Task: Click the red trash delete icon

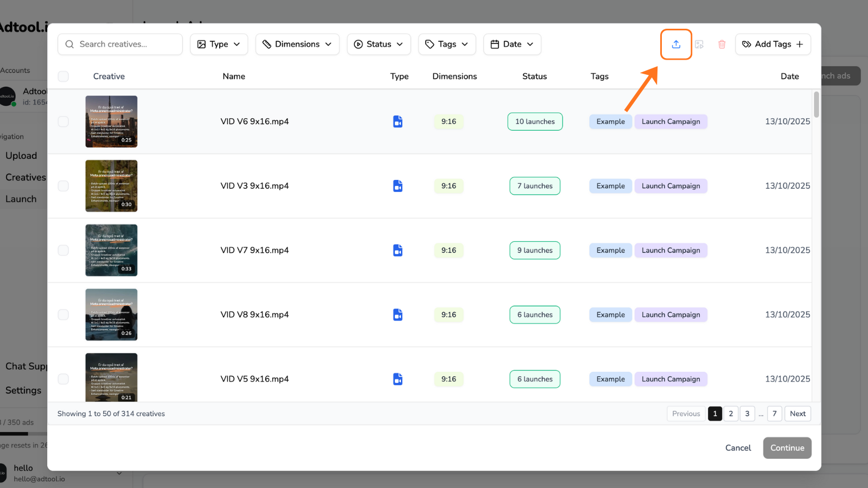Action: click(722, 44)
